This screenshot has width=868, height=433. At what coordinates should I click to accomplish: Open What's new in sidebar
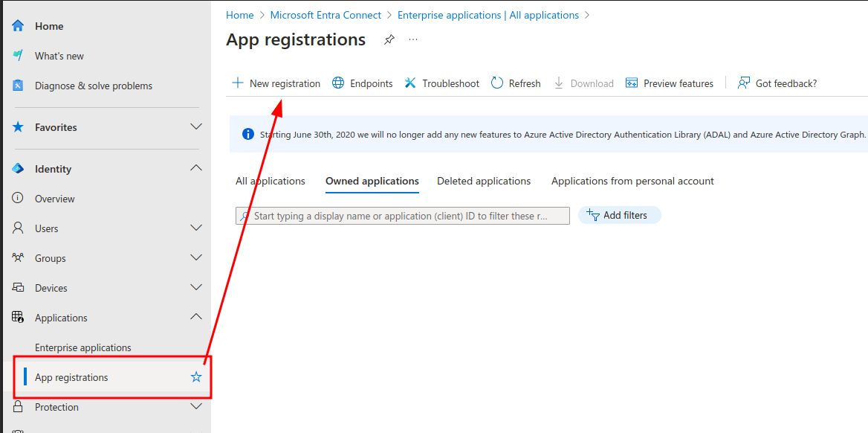point(59,56)
